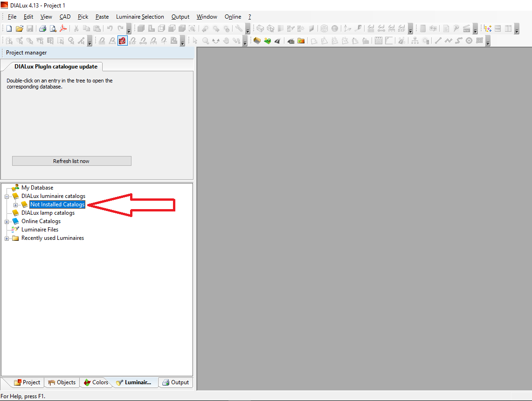The width and height of the screenshot is (532, 401).
Task: Click the wrench settings icon
Action: pyautogui.click(x=239, y=29)
